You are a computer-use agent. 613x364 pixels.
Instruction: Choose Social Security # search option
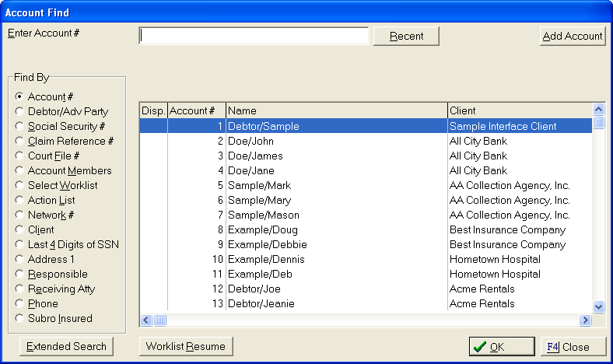click(x=19, y=126)
